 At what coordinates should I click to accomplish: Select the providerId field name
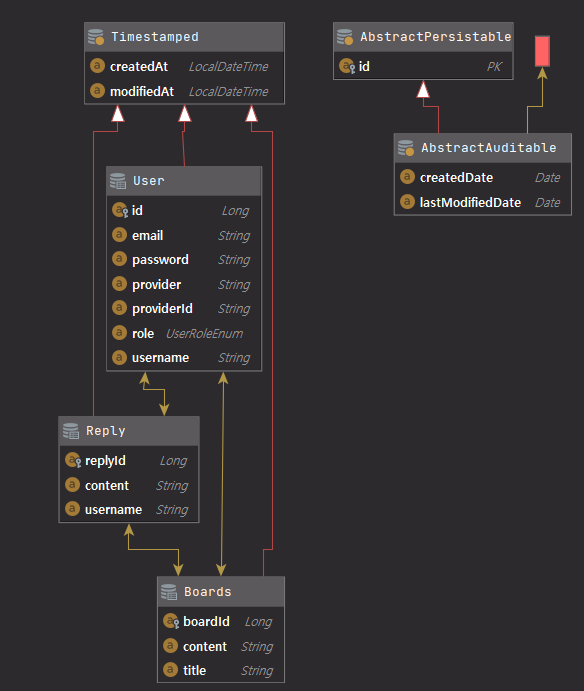[x=162, y=309]
